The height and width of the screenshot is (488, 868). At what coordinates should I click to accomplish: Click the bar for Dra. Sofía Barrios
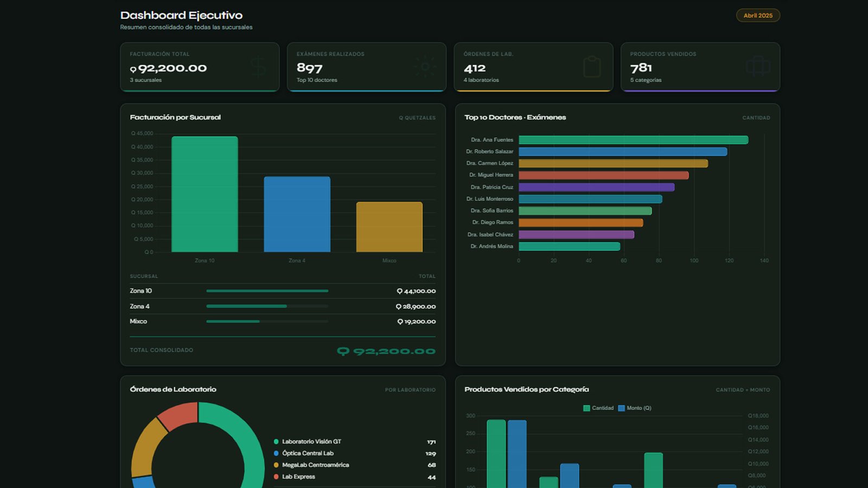[x=585, y=211]
